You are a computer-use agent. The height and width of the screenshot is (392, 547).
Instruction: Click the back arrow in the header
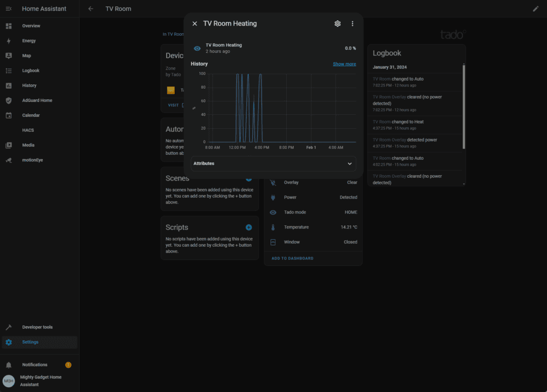pos(91,9)
